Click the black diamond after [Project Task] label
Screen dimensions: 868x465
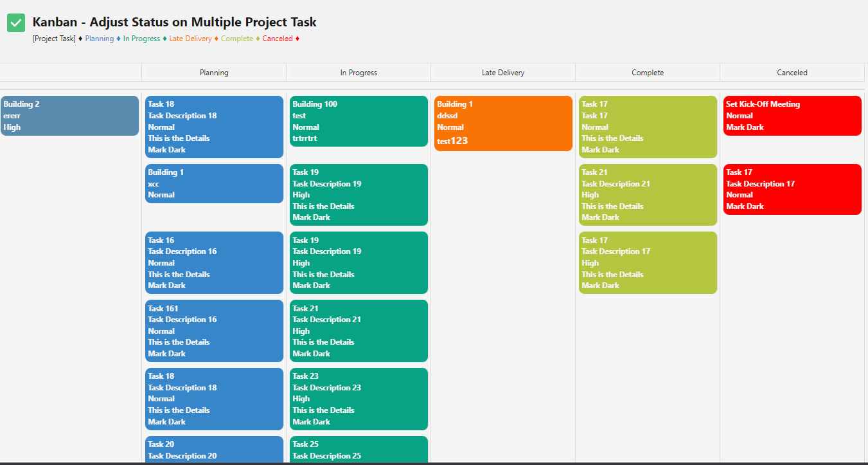tap(80, 38)
